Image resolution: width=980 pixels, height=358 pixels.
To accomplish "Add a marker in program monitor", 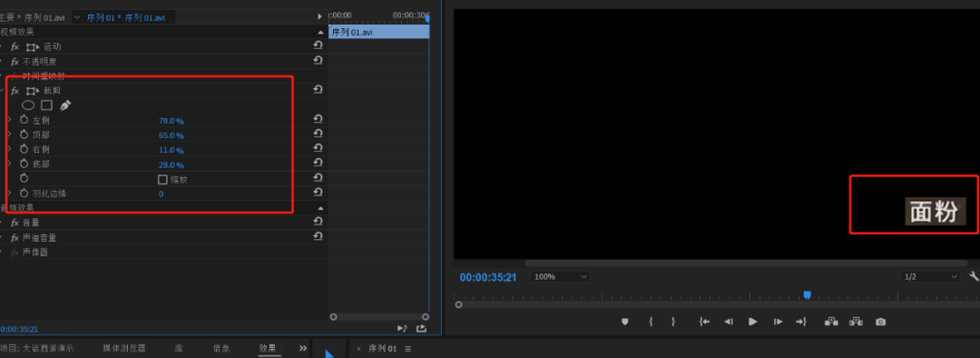I will coord(624,322).
